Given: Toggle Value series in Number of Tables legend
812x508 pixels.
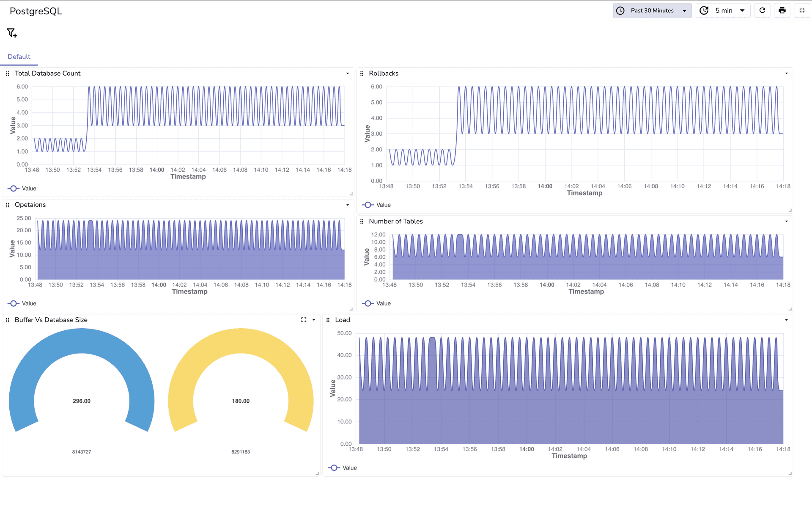Looking at the screenshot, I should (x=376, y=304).
